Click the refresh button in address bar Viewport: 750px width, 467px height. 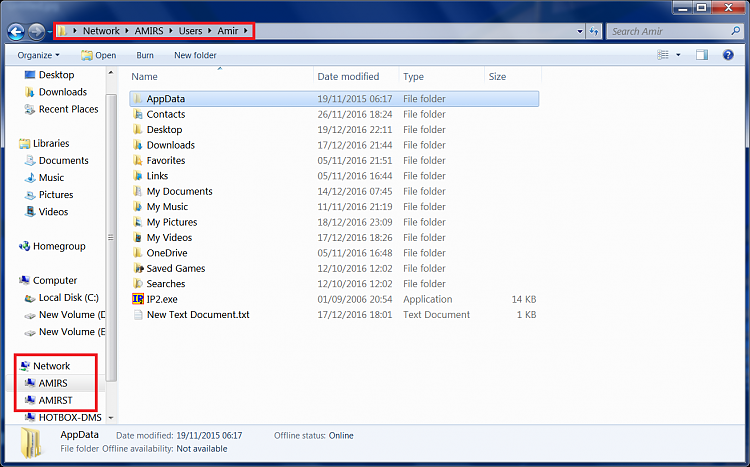click(594, 32)
